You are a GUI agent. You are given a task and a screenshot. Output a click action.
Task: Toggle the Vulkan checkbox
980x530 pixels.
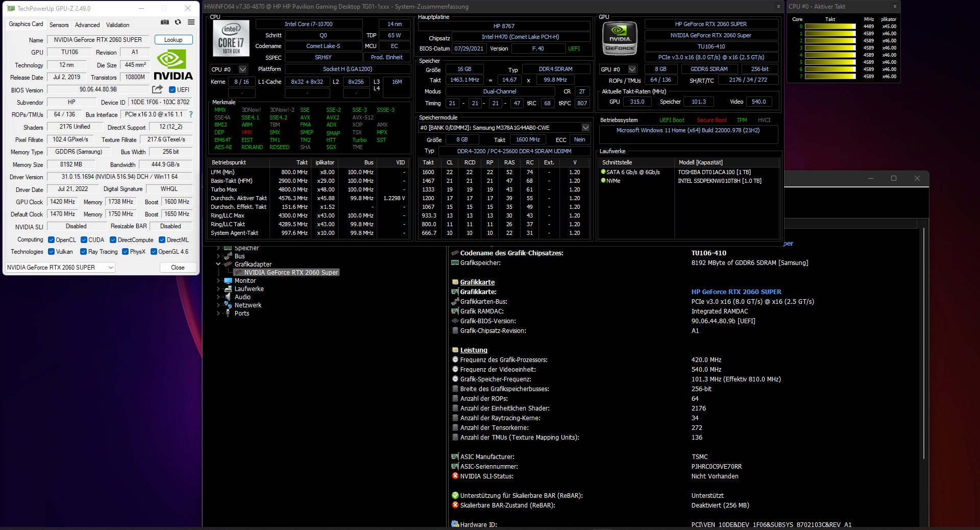click(x=51, y=251)
